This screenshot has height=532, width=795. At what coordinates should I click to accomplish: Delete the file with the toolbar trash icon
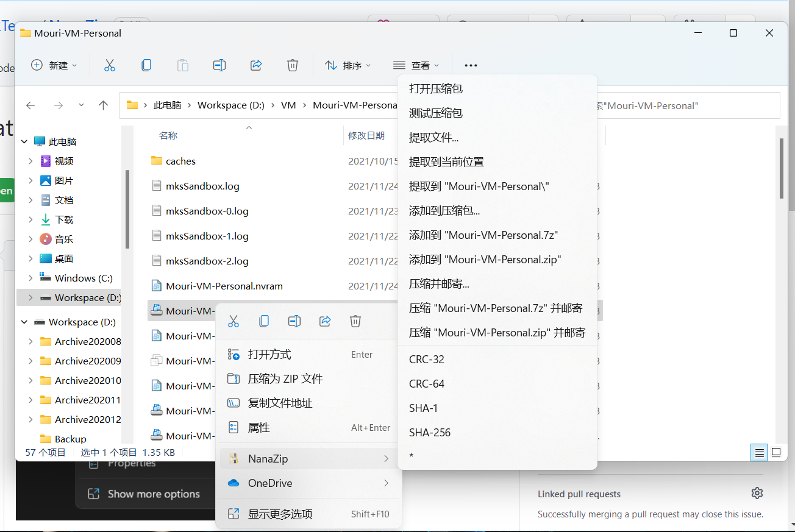coord(292,65)
